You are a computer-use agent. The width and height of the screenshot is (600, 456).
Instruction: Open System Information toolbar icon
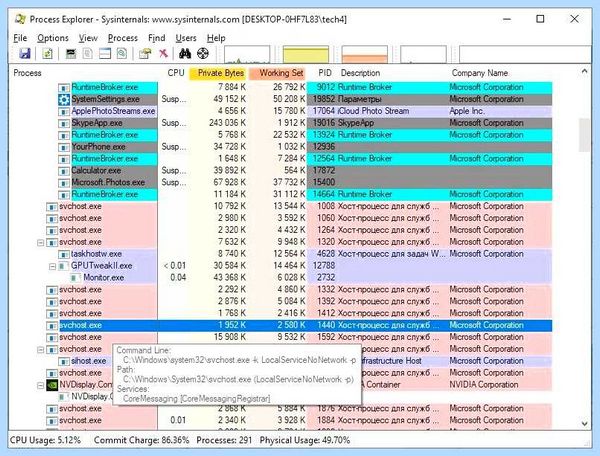pyautogui.click(x=71, y=54)
